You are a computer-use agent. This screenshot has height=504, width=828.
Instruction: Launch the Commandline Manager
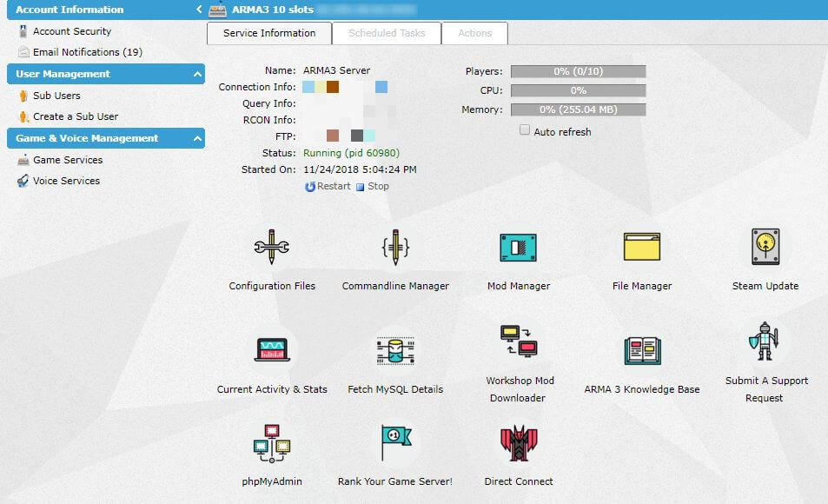click(x=395, y=248)
